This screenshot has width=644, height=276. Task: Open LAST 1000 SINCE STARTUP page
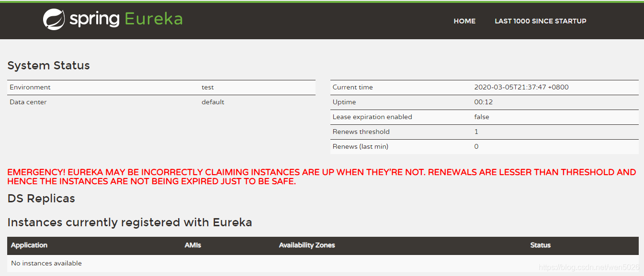pos(541,21)
